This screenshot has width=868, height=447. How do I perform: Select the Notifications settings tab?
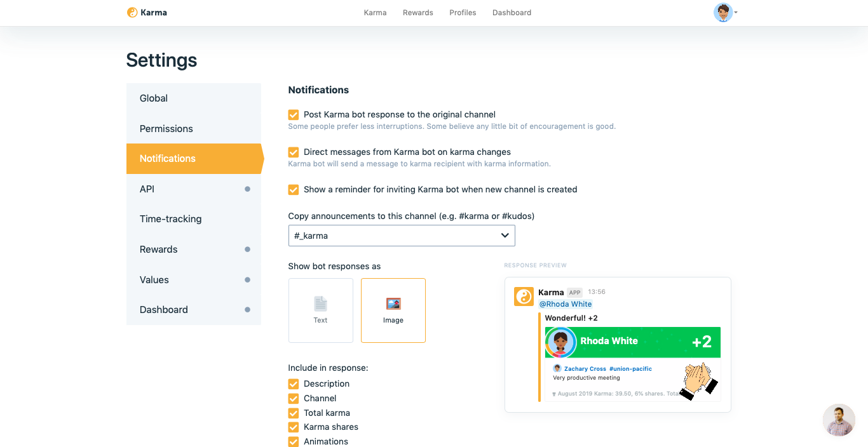tap(194, 159)
